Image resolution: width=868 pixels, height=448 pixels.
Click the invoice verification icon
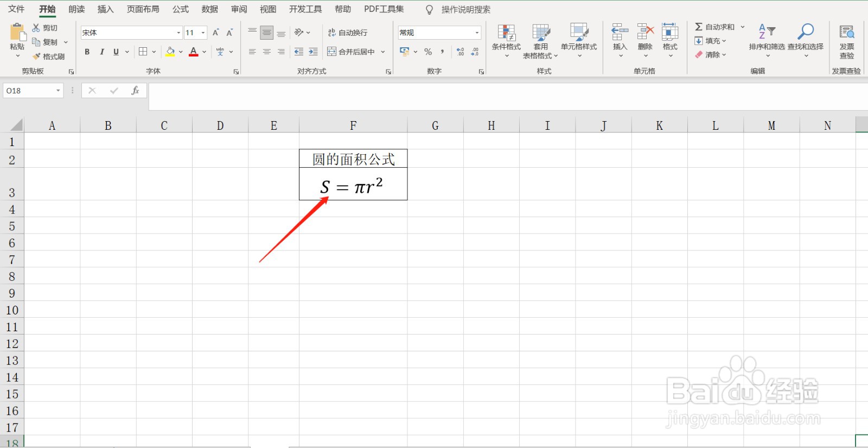point(847,32)
